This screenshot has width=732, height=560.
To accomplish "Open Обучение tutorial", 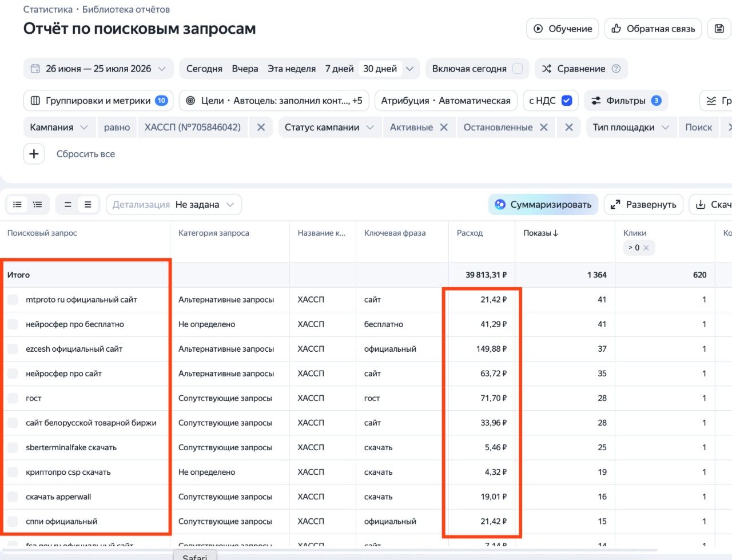I will [x=563, y=29].
